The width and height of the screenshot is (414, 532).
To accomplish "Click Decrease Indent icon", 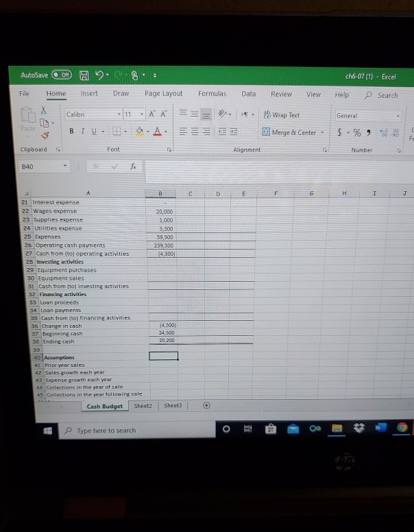I will (222, 132).
